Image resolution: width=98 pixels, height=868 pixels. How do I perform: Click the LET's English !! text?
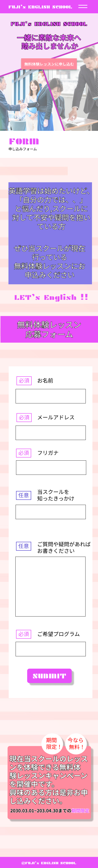tap(51, 297)
